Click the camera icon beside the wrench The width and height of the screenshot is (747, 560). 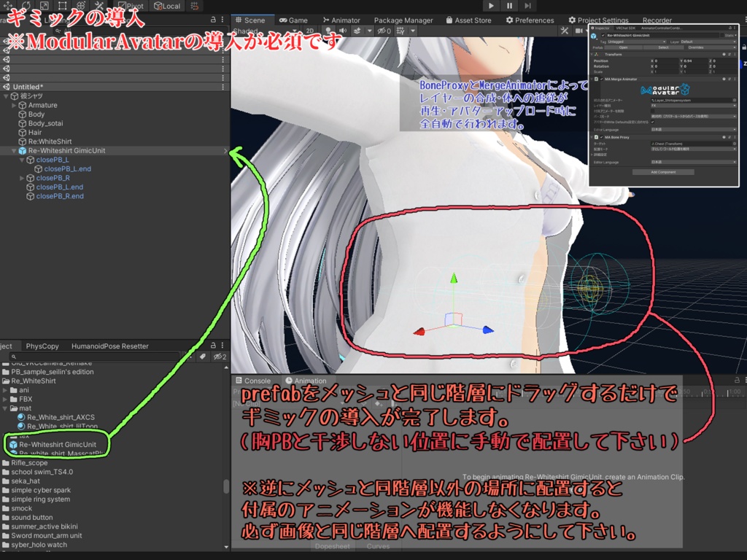coord(578,31)
